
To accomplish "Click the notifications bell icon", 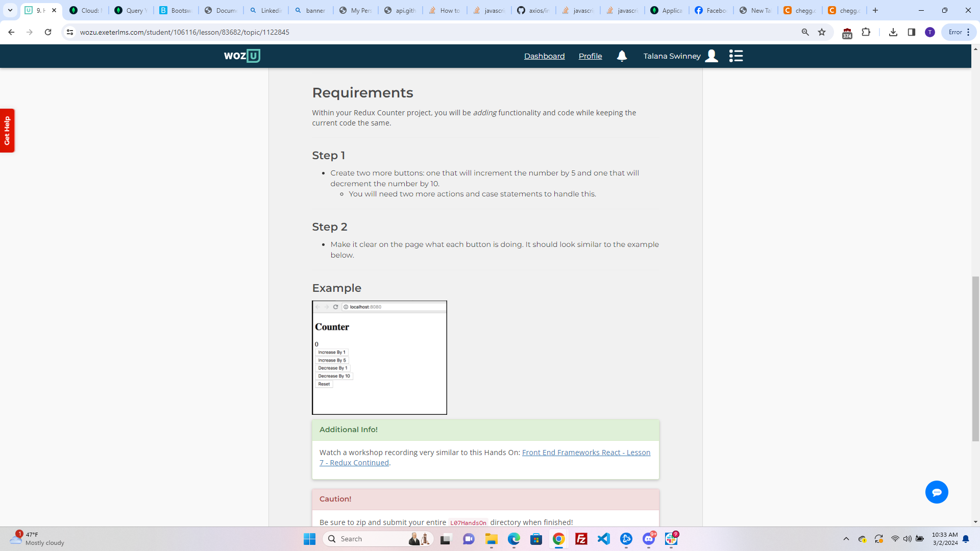I will (x=622, y=56).
